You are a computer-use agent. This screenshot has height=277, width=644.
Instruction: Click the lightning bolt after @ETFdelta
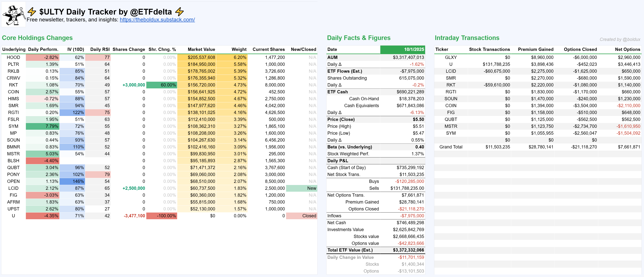coord(179,11)
